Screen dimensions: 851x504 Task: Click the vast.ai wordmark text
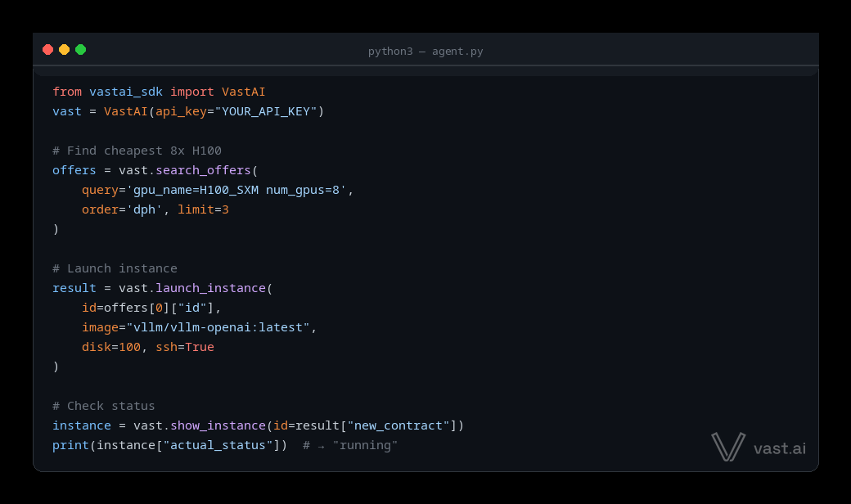tap(779, 448)
